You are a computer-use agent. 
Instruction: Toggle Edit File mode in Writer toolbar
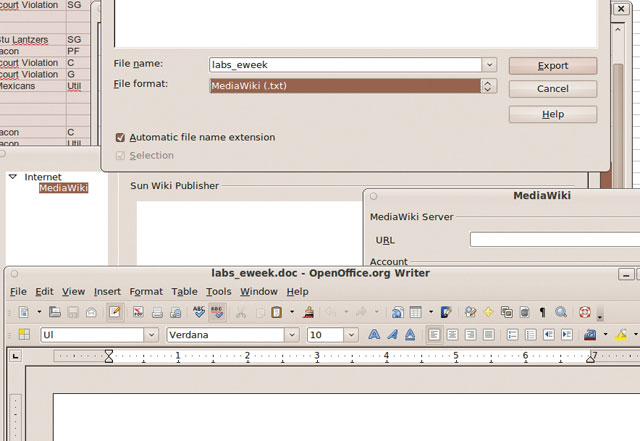(115, 312)
